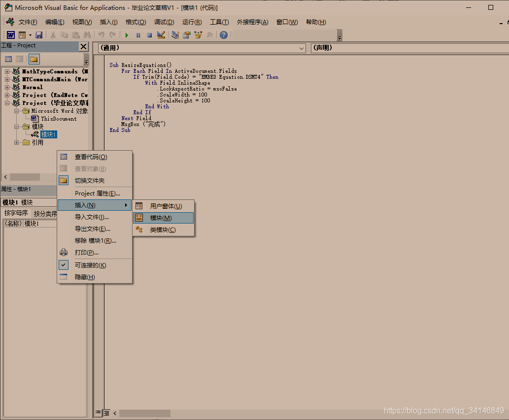Screen dimensions: 509x420
Task: Open Properties Window toolbar icon
Action: 187,35
